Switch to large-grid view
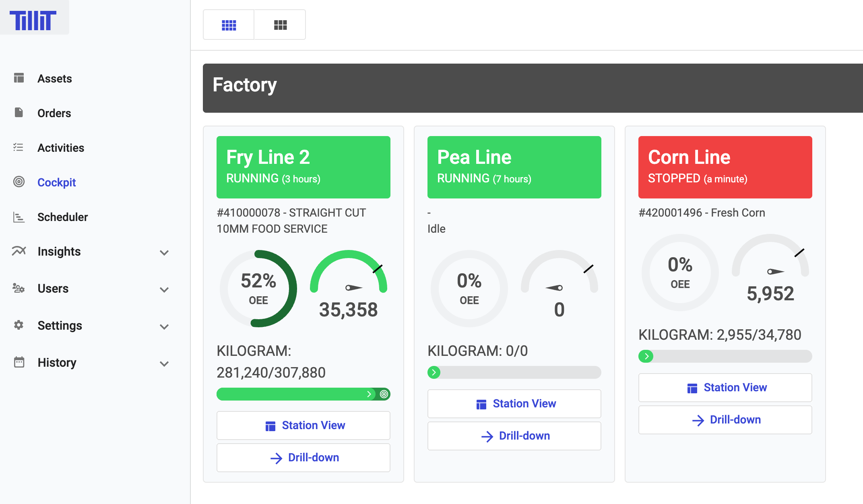Image resolution: width=863 pixels, height=504 pixels. 280,25
